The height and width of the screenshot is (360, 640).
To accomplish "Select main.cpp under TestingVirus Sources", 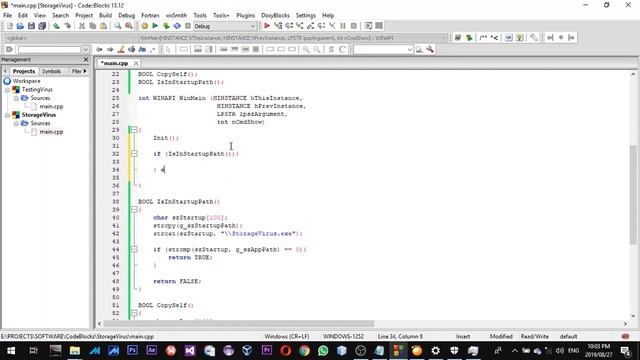I will point(51,106).
